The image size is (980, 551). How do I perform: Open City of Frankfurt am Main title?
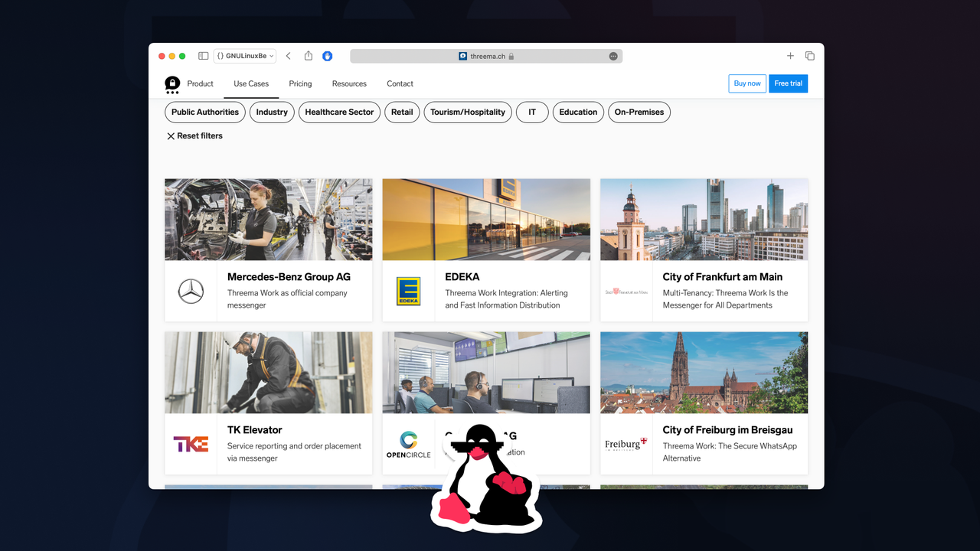pyautogui.click(x=723, y=277)
